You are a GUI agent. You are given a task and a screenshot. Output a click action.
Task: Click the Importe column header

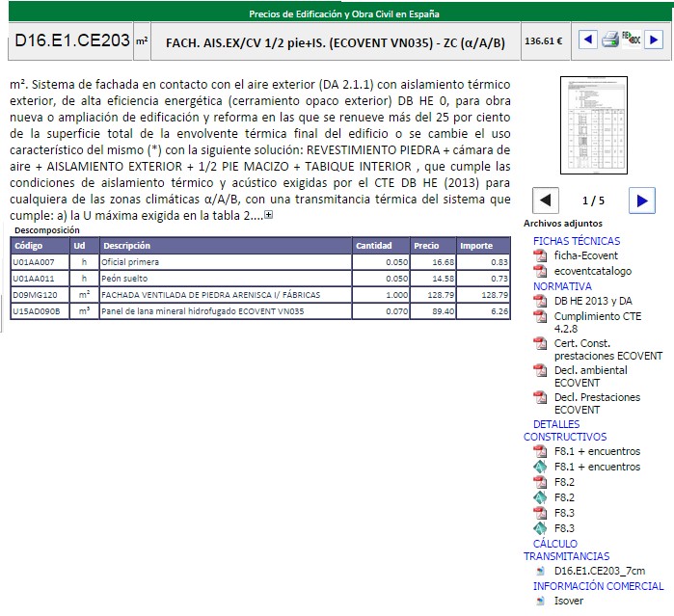point(483,246)
